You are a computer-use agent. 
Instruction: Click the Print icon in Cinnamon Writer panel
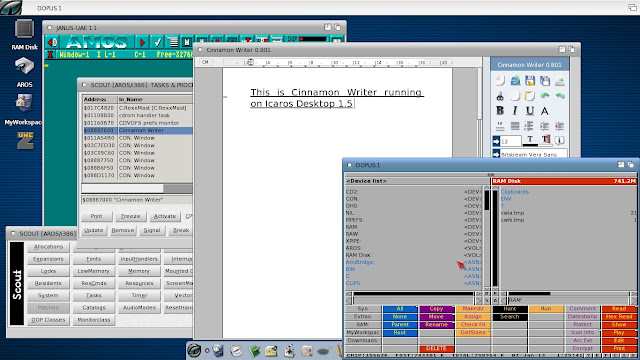coord(560,81)
